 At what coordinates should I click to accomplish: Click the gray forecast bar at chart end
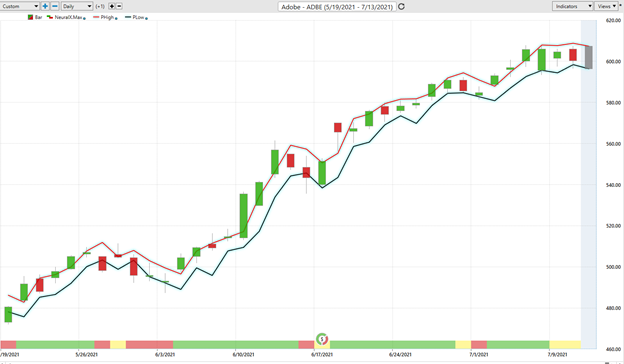tap(589, 57)
